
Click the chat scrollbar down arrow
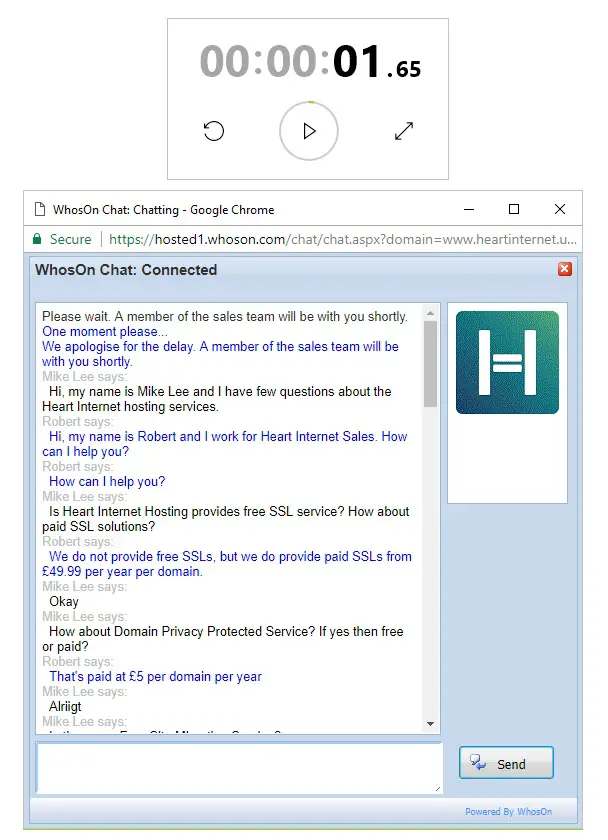pyautogui.click(x=430, y=724)
